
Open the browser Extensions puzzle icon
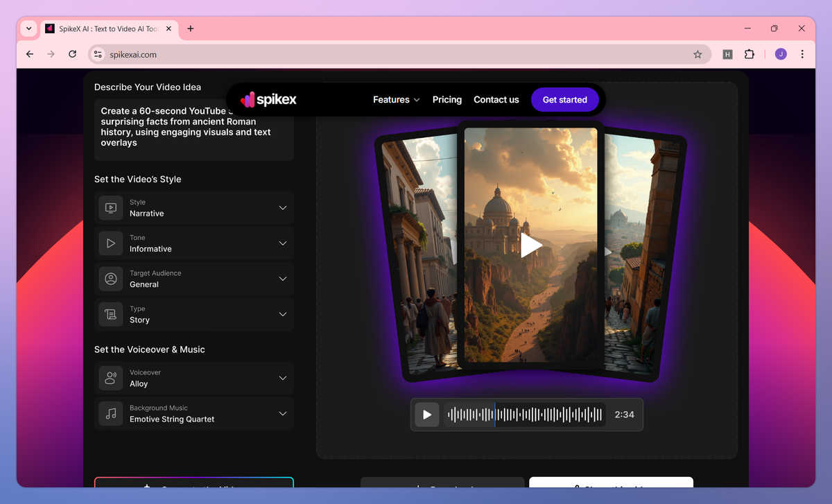[x=749, y=54]
